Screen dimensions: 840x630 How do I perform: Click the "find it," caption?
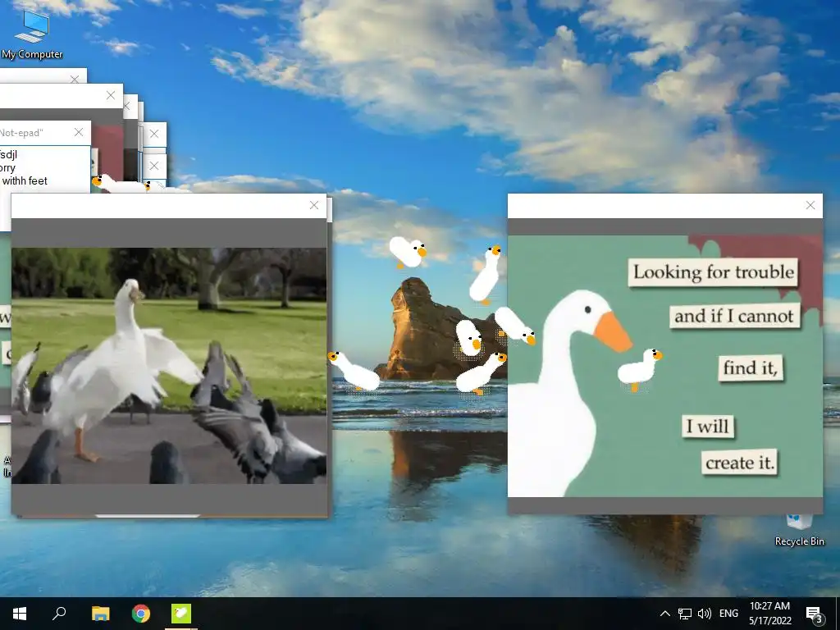point(750,367)
